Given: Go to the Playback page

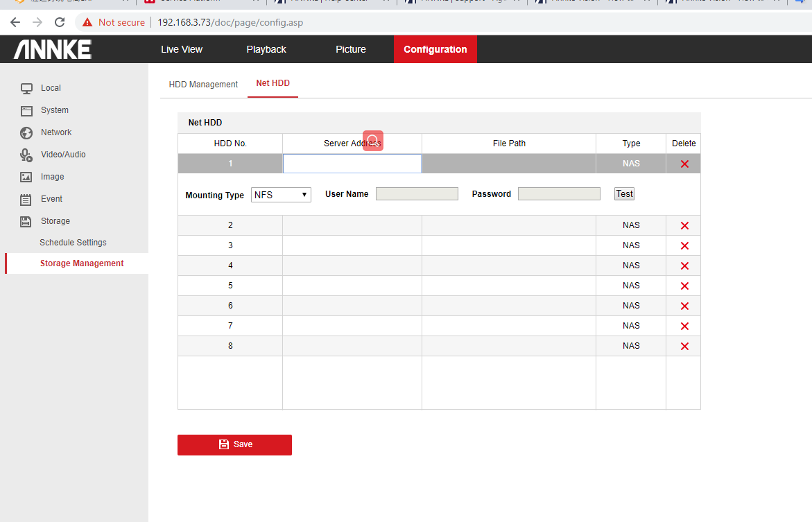Looking at the screenshot, I should [266, 49].
